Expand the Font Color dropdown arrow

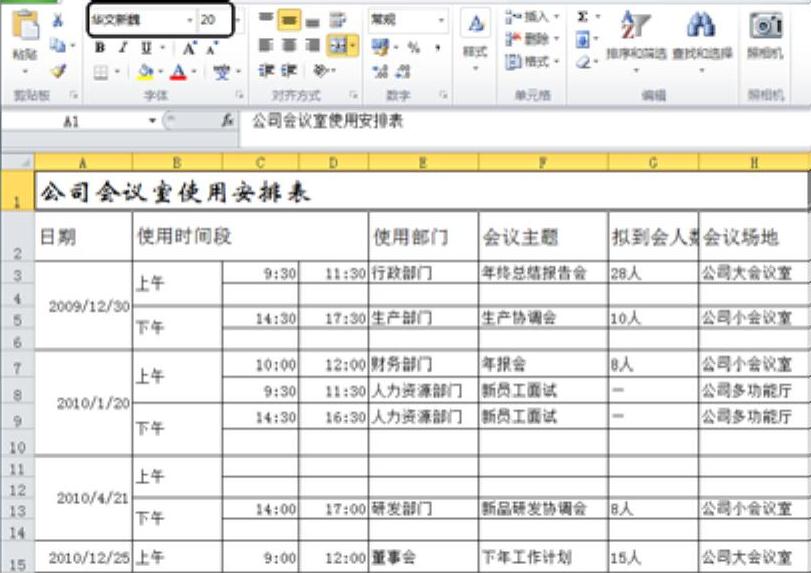tap(194, 72)
